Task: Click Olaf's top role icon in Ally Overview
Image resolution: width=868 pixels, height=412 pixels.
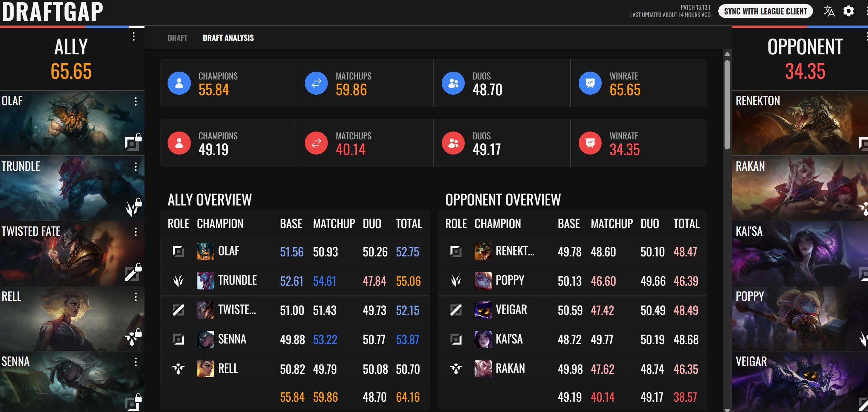Action: pyautogui.click(x=178, y=252)
